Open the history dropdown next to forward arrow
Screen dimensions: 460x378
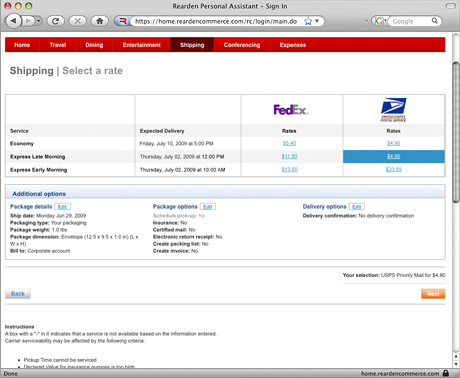pos(39,21)
